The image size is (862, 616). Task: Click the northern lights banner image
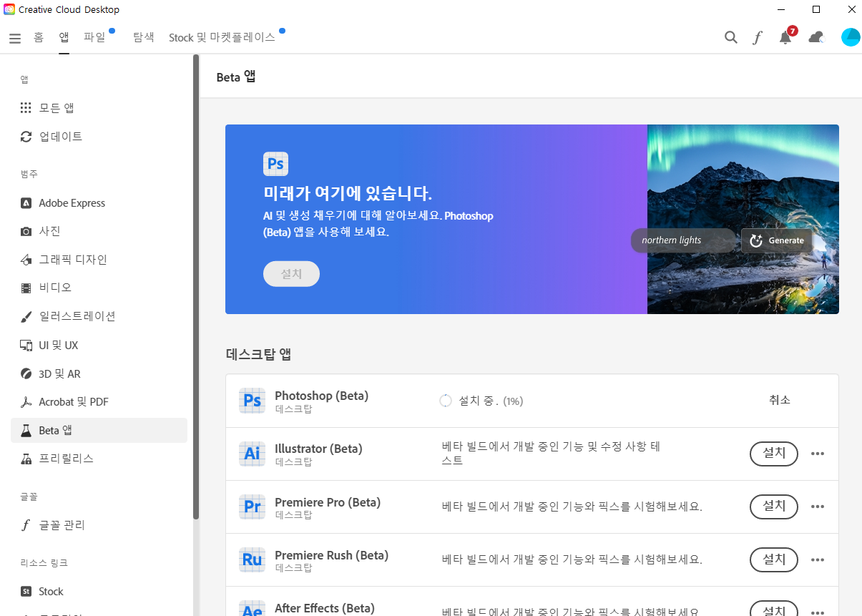(x=743, y=219)
